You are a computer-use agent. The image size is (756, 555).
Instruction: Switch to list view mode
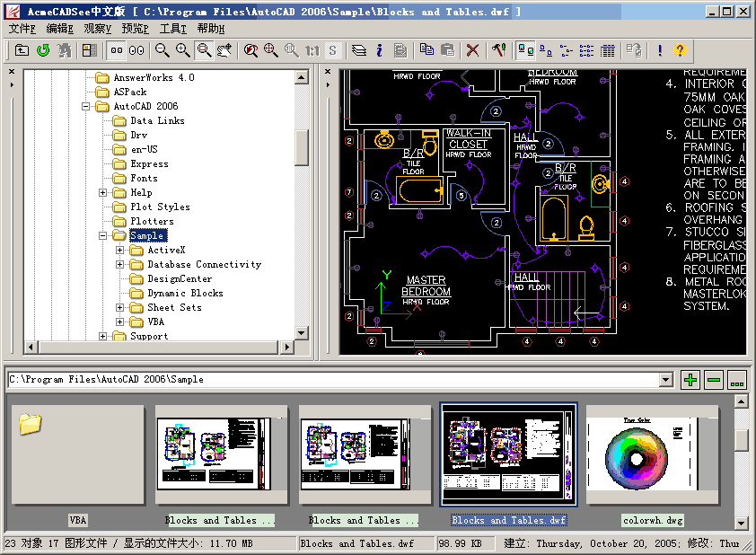click(567, 50)
